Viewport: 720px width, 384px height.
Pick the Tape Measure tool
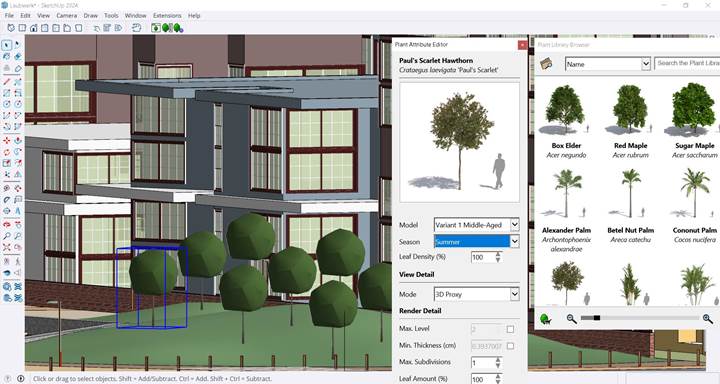pos(6,188)
